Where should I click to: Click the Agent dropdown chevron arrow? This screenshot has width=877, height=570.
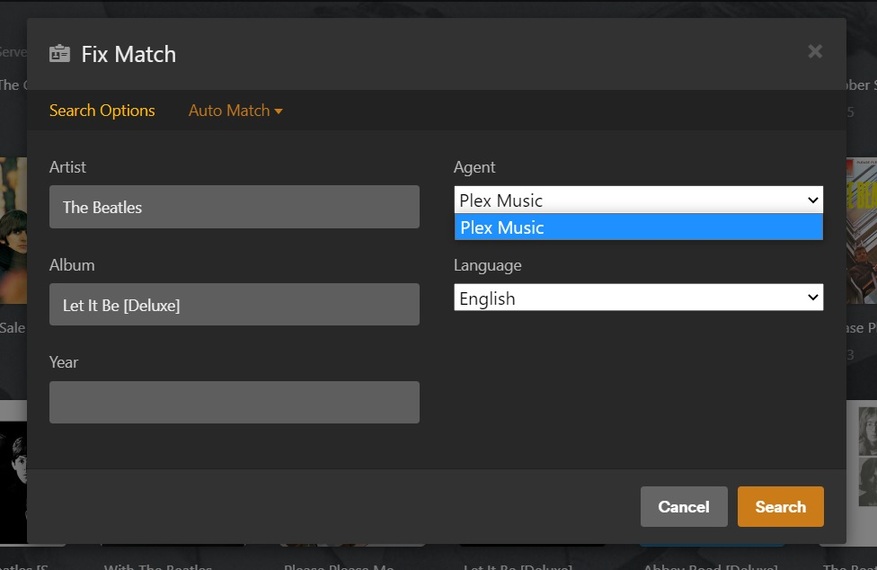(x=813, y=200)
